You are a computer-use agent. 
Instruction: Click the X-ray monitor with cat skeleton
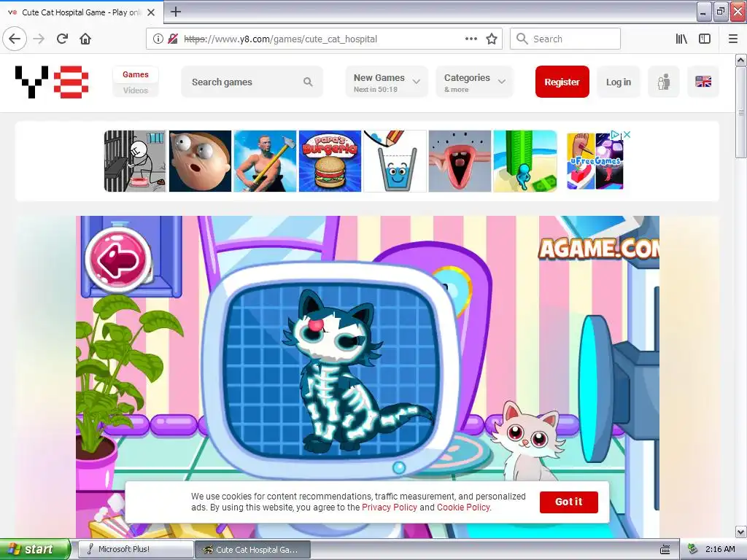(330, 369)
